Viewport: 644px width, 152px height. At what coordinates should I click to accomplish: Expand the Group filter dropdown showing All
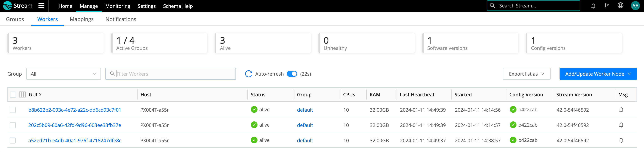[x=64, y=74]
